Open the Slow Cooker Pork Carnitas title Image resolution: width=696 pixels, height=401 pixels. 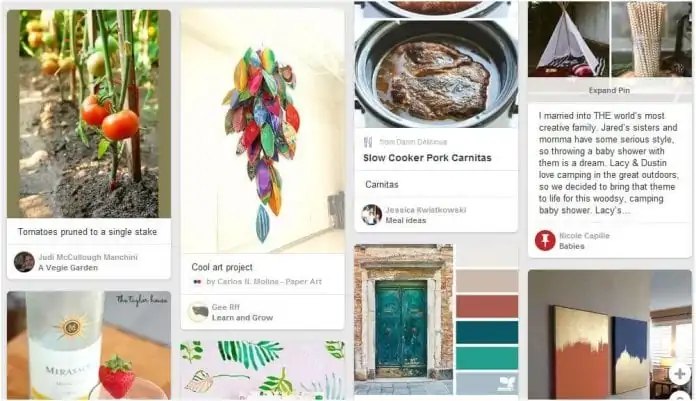click(x=427, y=158)
